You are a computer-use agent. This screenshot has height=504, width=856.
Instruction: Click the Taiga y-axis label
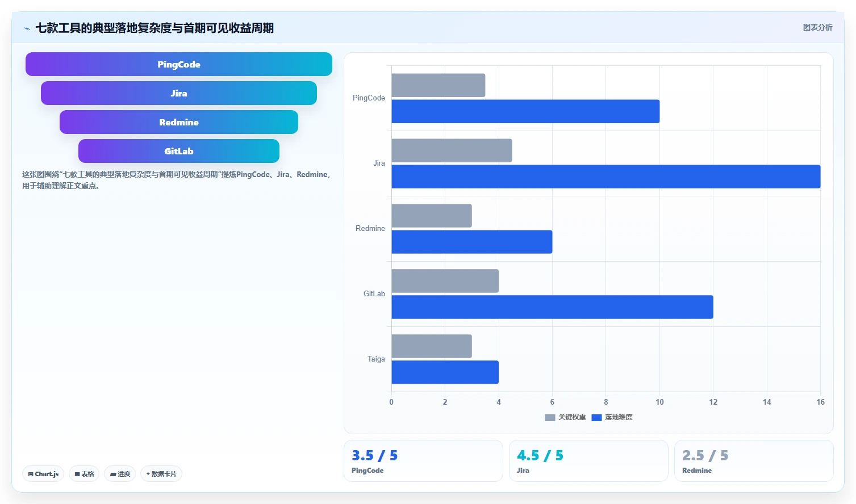click(376, 359)
